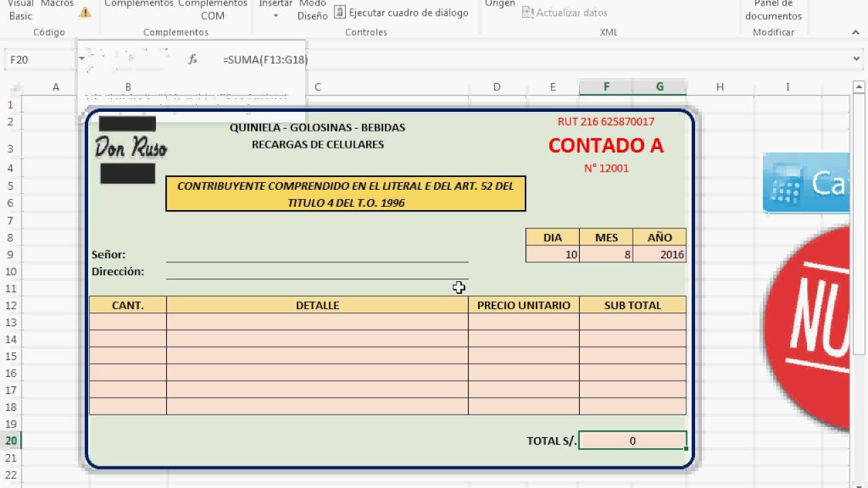The width and height of the screenshot is (868, 488).
Task: Click the Actualizar datos icon
Action: (x=528, y=12)
